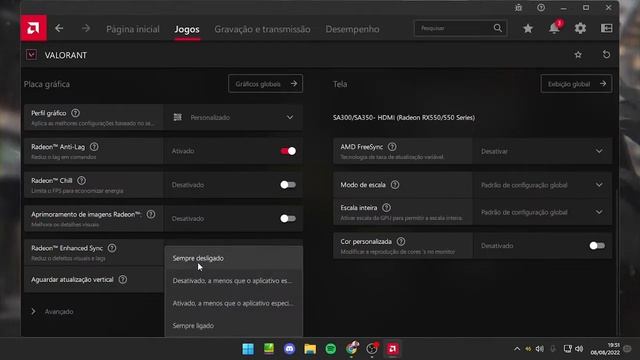Go back with the left arrow

point(59,28)
